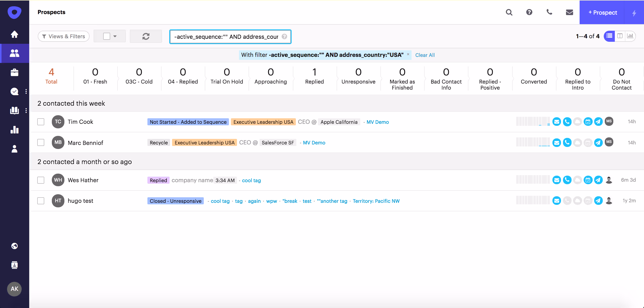The image size is (644, 308).
Task: Open the bar chart Reports sidebar icon
Action: coord(14,130)
